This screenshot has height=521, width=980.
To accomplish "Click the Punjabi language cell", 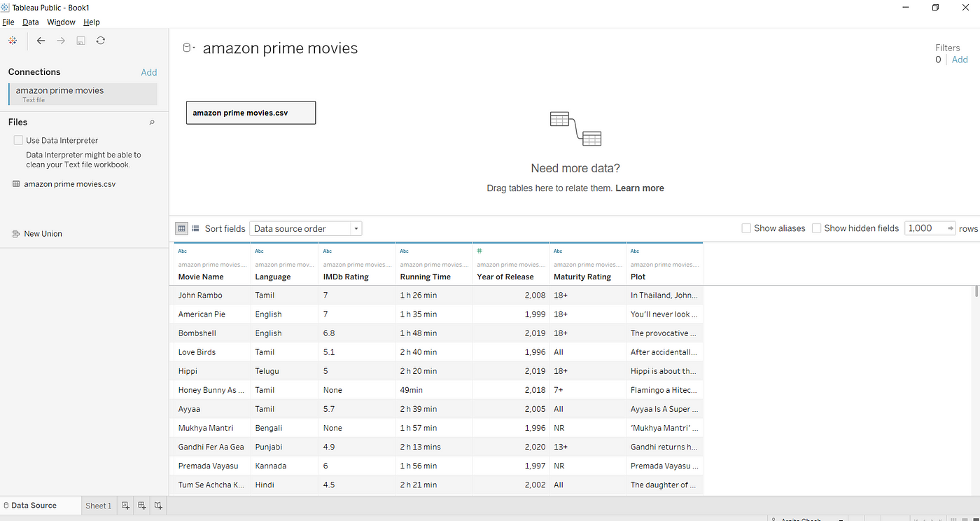I will point(284,447).
